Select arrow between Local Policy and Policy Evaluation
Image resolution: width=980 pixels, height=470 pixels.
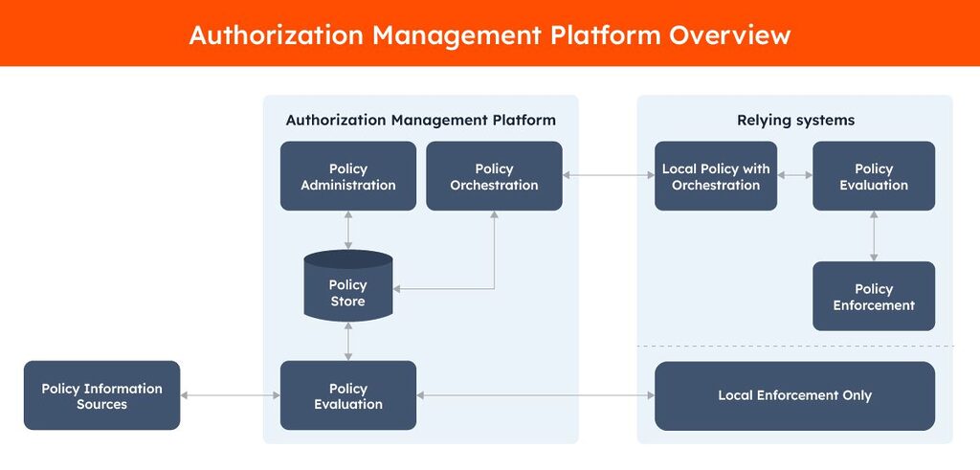[x=794, y=175]
